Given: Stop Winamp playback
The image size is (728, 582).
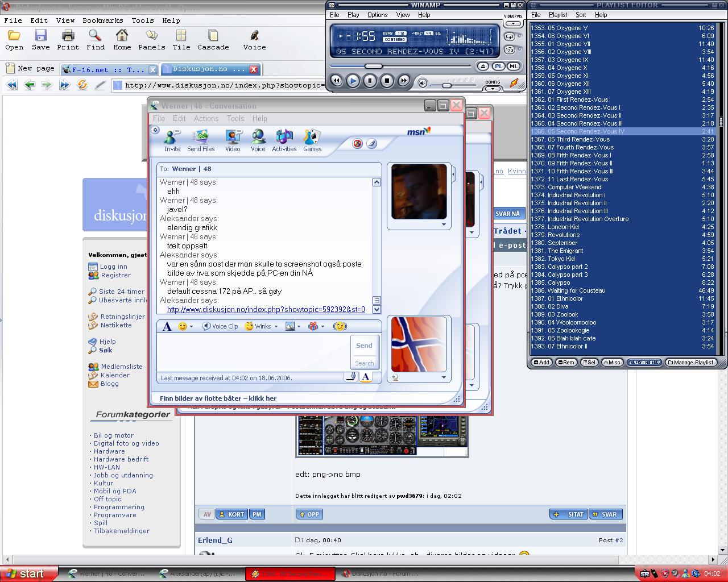Looking at the screenshot, I should point(387,81).
